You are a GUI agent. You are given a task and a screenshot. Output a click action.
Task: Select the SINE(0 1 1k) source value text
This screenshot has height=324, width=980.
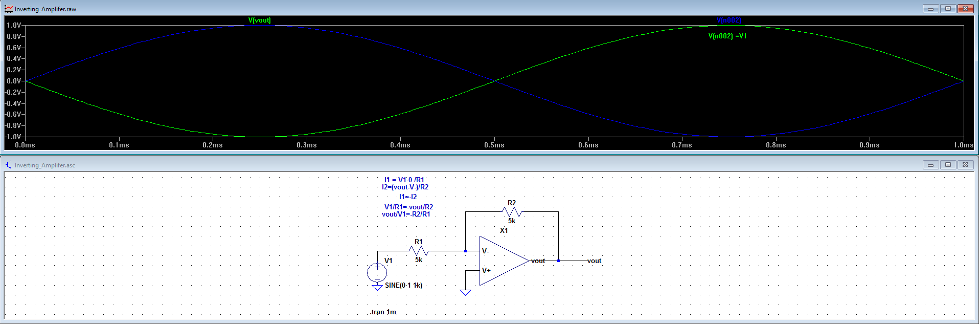403,285
